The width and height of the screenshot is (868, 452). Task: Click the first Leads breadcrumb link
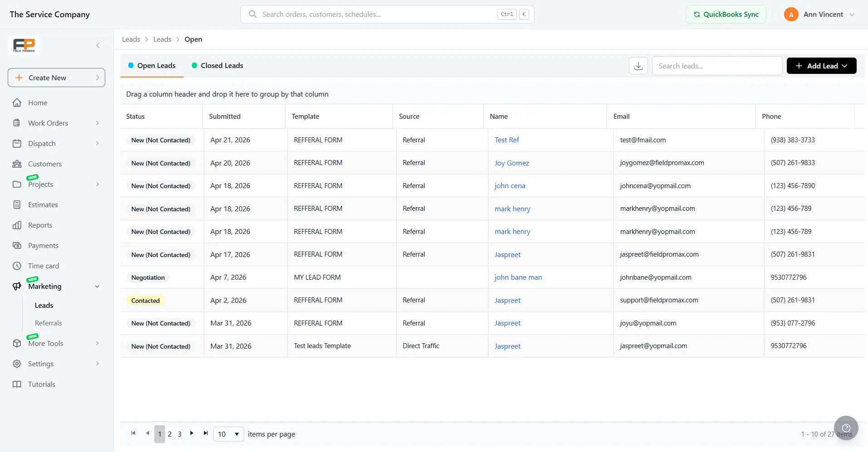131,39
